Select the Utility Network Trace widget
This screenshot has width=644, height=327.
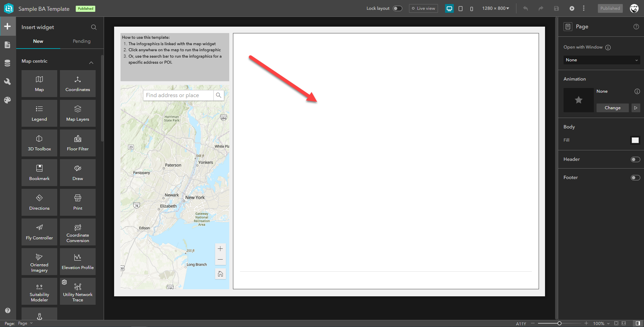(x=77, y=291)
